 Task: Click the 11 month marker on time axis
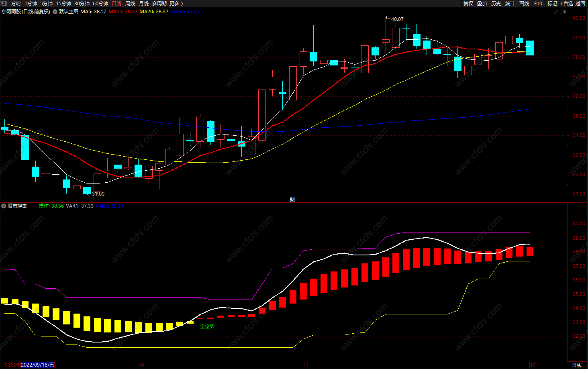[306, 365]
